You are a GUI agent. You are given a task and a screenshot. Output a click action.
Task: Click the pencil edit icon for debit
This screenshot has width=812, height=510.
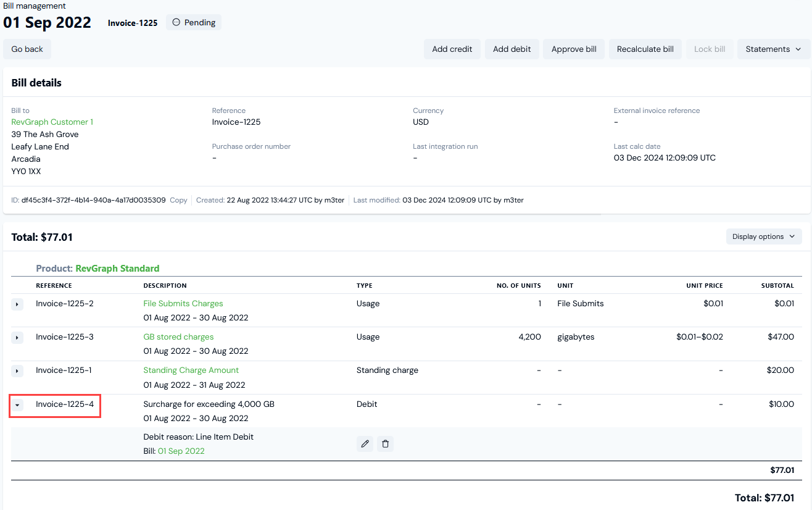(x=365, y=444)
